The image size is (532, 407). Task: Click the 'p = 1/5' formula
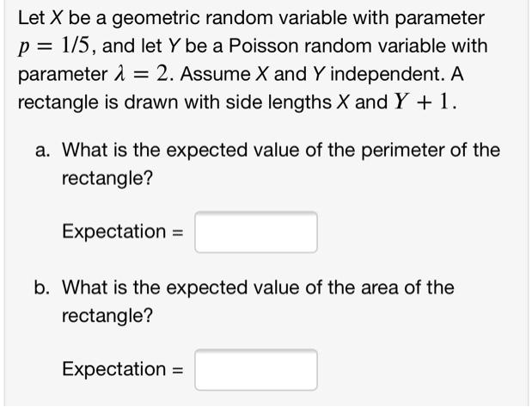coord(53,46)
